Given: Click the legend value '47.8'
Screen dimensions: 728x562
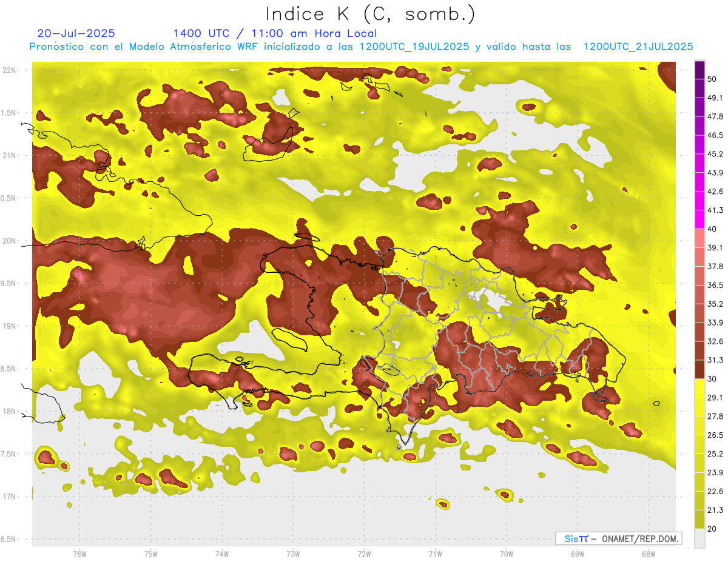Looking at the screenshot, I should pos(715,116).
